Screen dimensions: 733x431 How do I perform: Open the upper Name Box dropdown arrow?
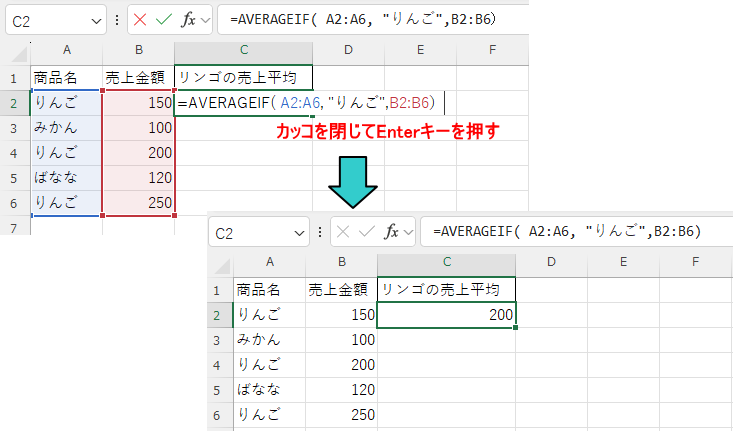[x=95, y=20]
